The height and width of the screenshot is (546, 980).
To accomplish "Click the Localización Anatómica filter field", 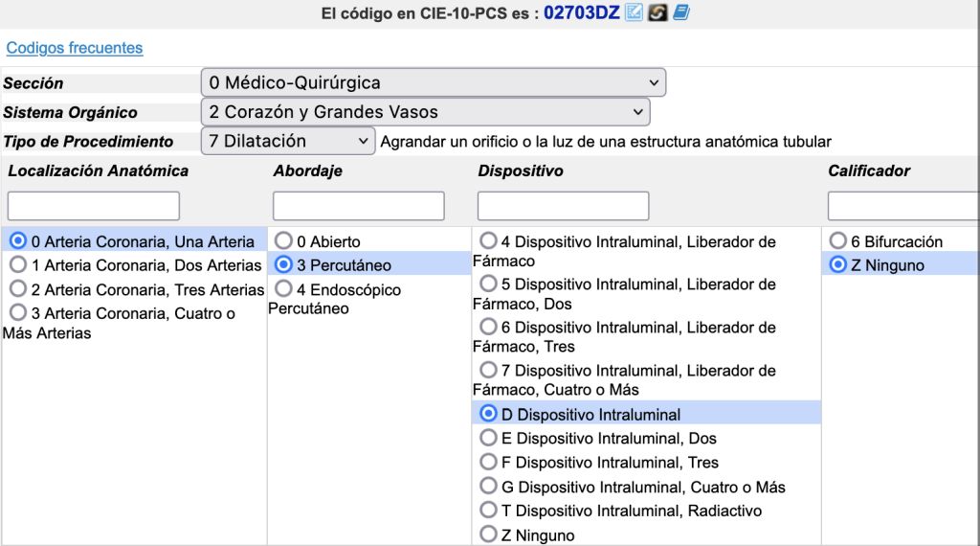I will tap(94, 206).
